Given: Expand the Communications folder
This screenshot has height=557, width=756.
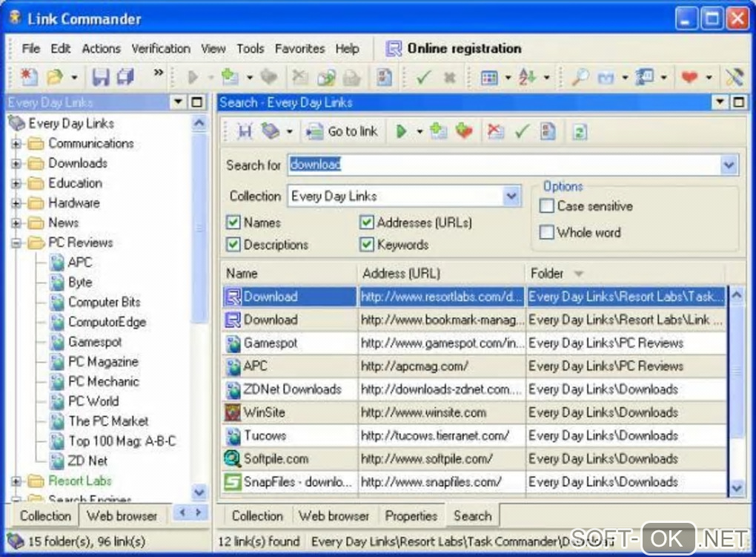Looking at the screenshot, I should tap(16, 144).
